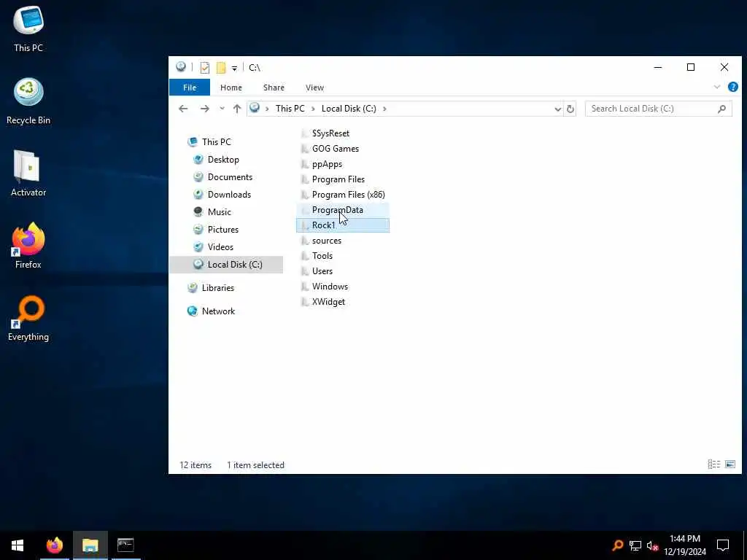Expand chevron after Local Disk (C:) breadcrumb
Viewport: 747px width, 560px height.
coord(384,109)
